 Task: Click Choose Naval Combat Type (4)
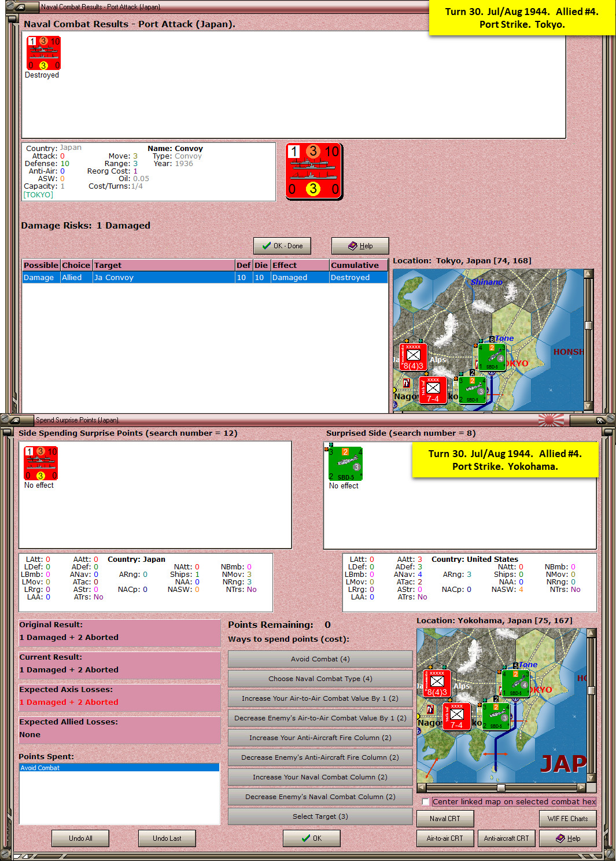point(320,679)
